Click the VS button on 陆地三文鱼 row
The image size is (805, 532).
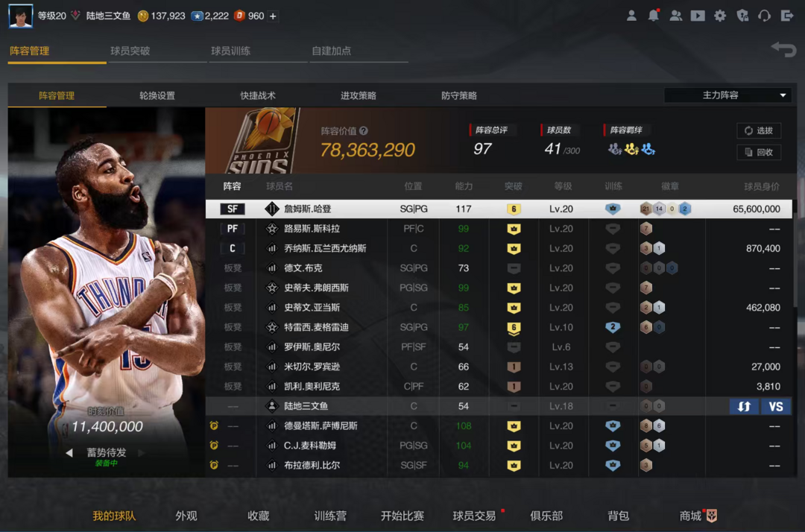coord(776,406)
